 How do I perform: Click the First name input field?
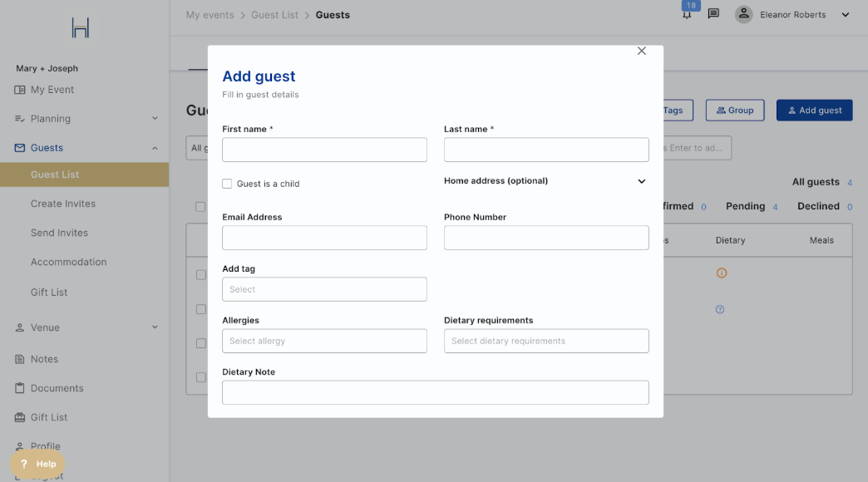coord(324,150)
